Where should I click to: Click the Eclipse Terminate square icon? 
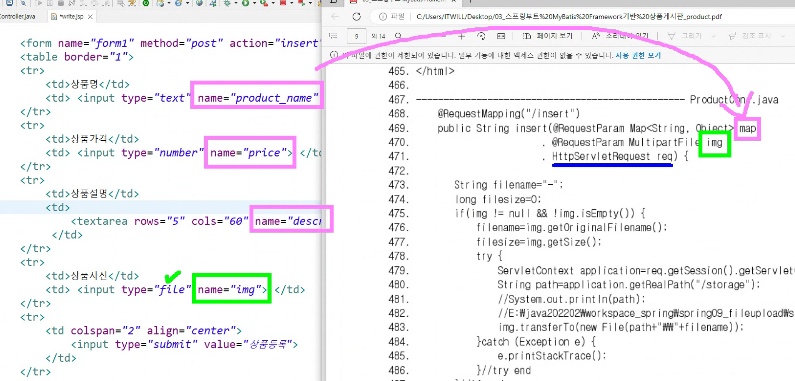point(61,3)
